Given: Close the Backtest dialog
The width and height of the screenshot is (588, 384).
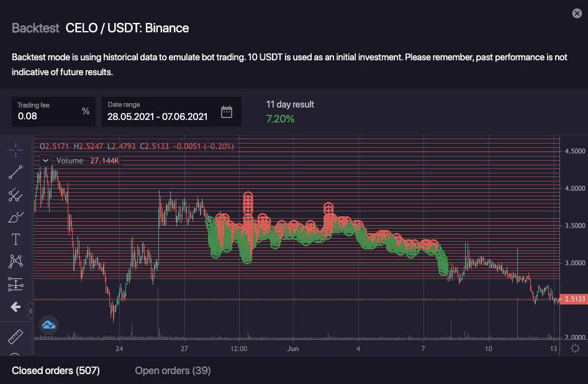Looking at the screenshot, I should [576, 13].
